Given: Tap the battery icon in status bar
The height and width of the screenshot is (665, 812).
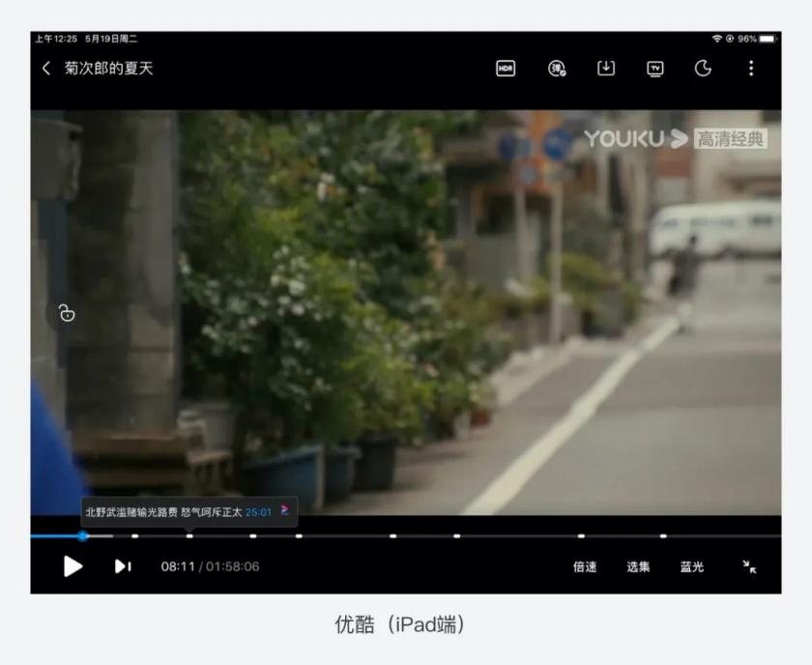Looking at the screenshot, I should (x=768, y=39).
